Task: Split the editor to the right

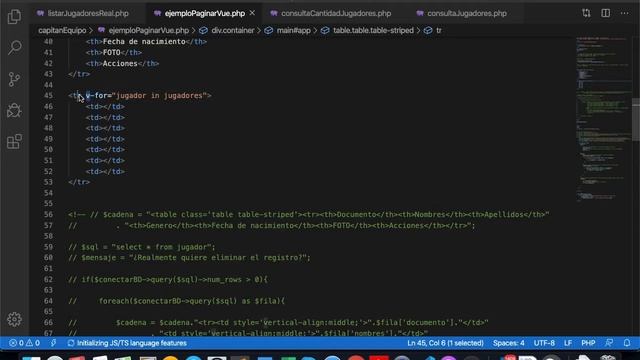Action: (x=606, y=13)
